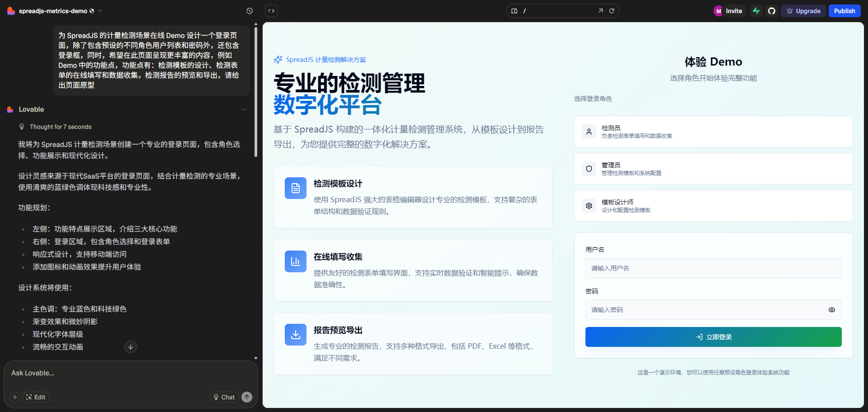Click the crown icon in Upgrade button
Screen dimensions: 868x412
coord(790,11)
